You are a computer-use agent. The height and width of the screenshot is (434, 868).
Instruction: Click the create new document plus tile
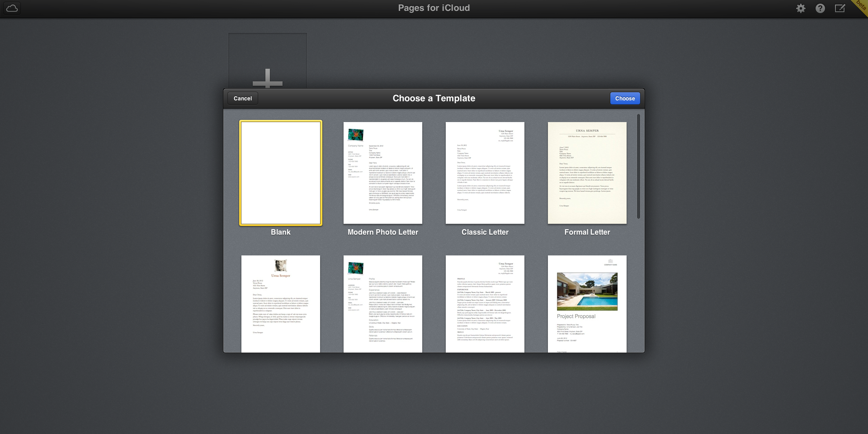pos(268,61)
